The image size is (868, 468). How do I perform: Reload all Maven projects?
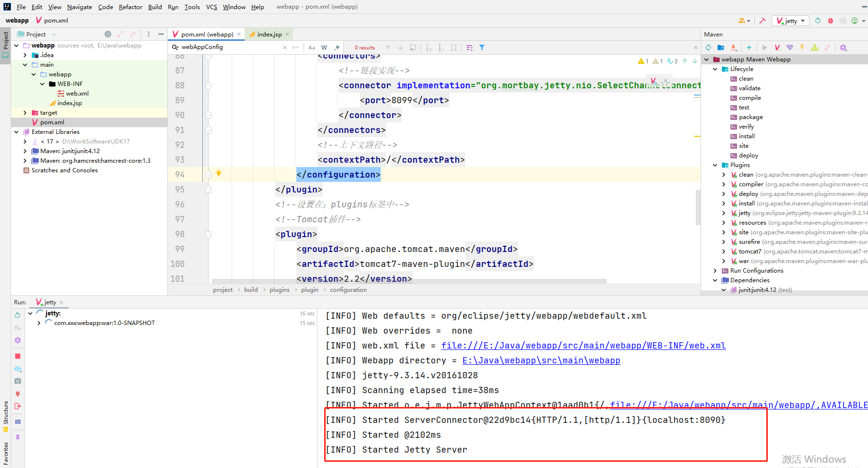708,48
